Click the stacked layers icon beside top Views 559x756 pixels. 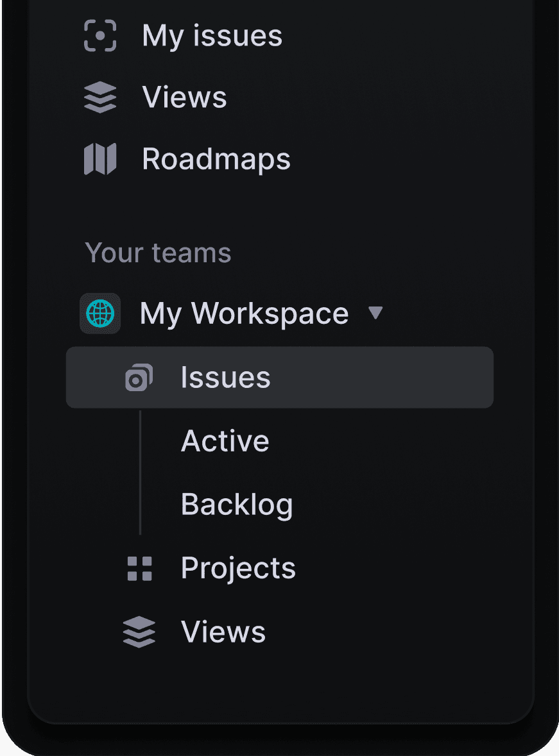(x=100, y=98)
